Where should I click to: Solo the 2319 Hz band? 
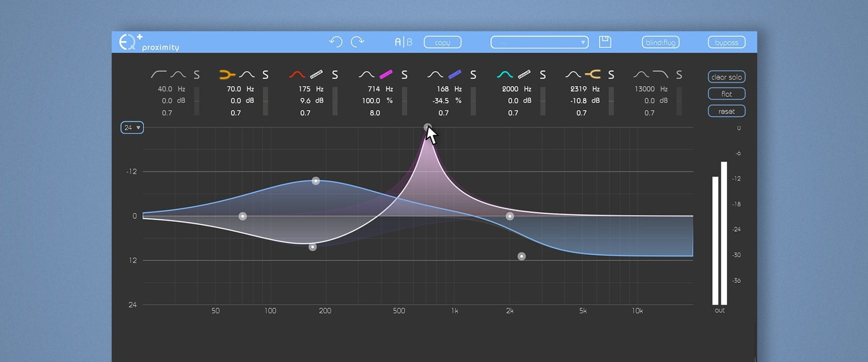pos(611,75)
